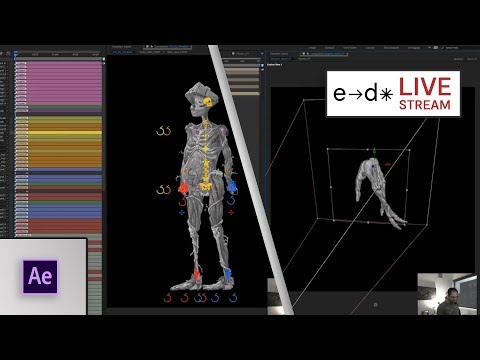Switch to the highlighted blue tab in the left viewer
The width and height of the screenshot is (480, 360).
pyautogui.click(x=123, y=52)
